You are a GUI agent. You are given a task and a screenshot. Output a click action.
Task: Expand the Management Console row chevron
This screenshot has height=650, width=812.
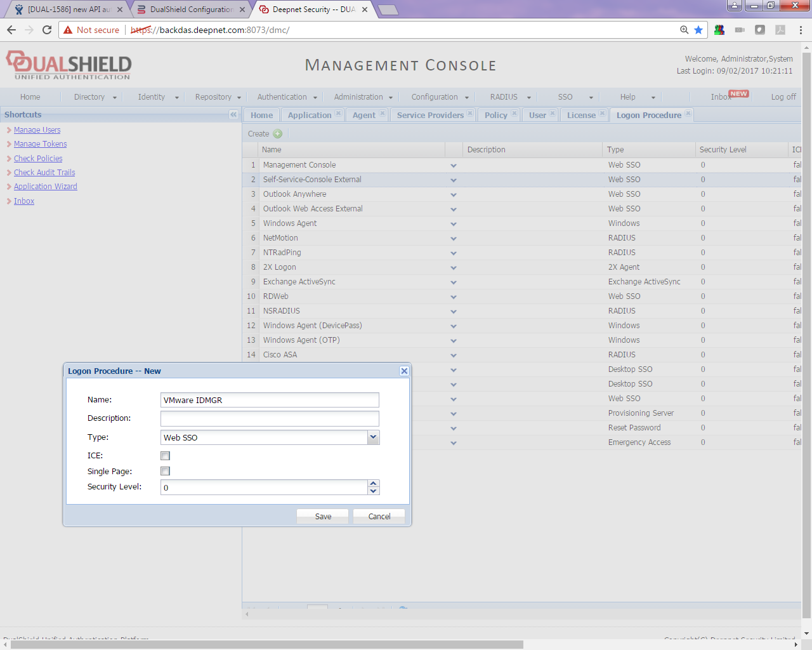(454, 166)
